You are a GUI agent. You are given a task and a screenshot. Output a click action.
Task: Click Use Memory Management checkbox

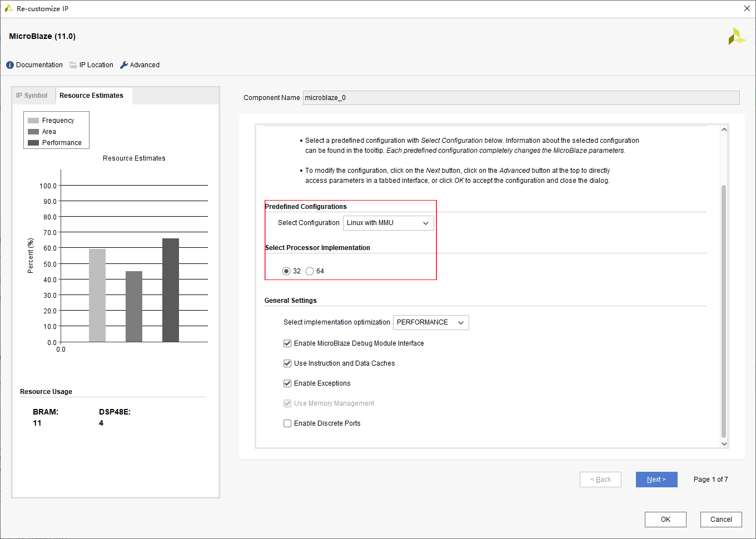tap(287, 403)
